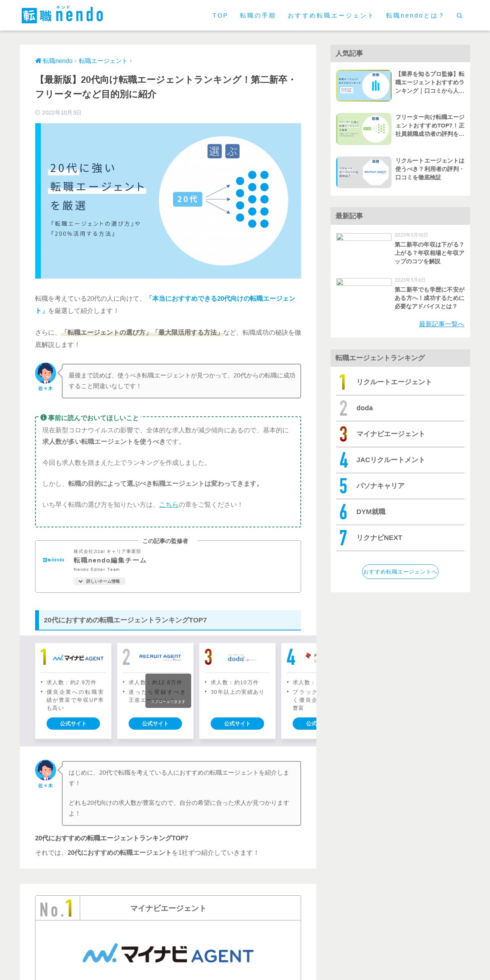Open rank 4 JACリクルートメント in sidebar ranking

tap(400, 460)
